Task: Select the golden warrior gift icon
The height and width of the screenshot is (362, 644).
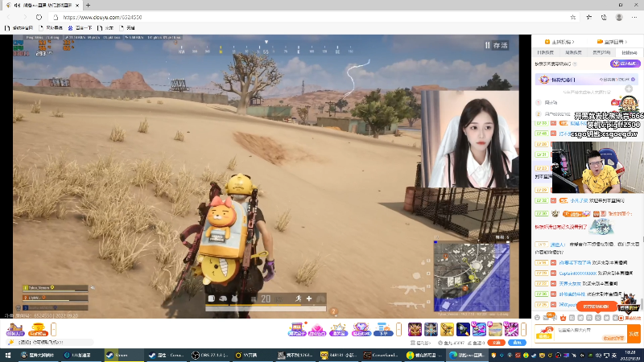Action: 415,329
